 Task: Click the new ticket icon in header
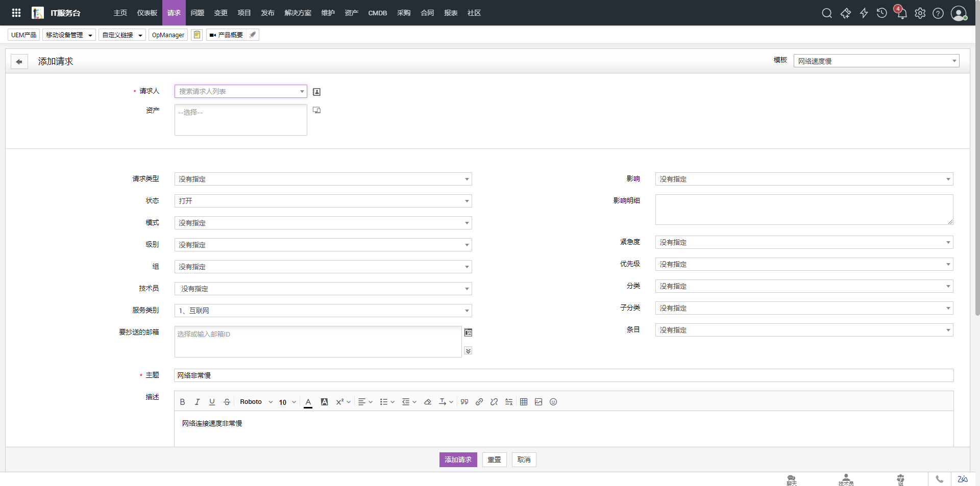click(845, 13)
